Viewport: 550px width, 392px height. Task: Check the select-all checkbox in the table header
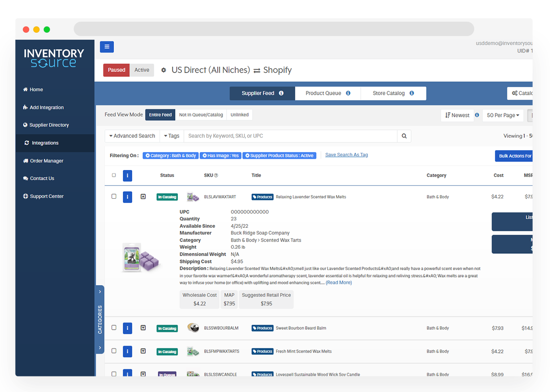coord(114,174)
